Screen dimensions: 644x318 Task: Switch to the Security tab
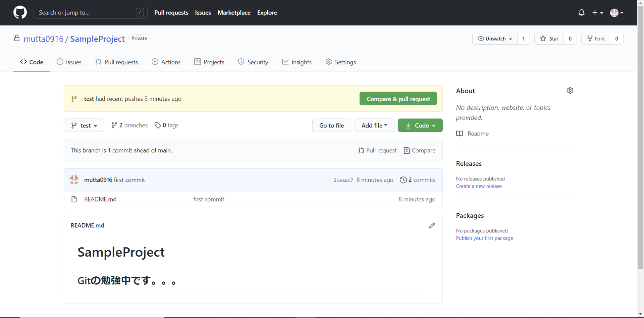click(x=253, y=62)
